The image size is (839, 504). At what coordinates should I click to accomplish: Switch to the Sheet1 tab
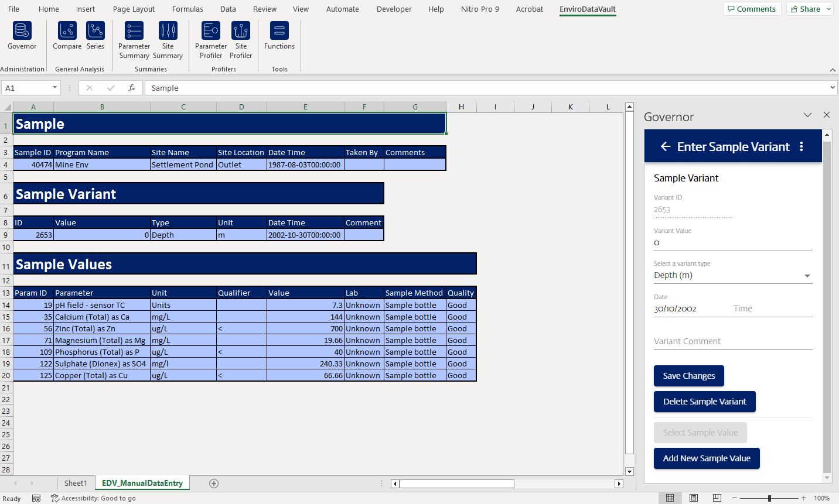76,483
